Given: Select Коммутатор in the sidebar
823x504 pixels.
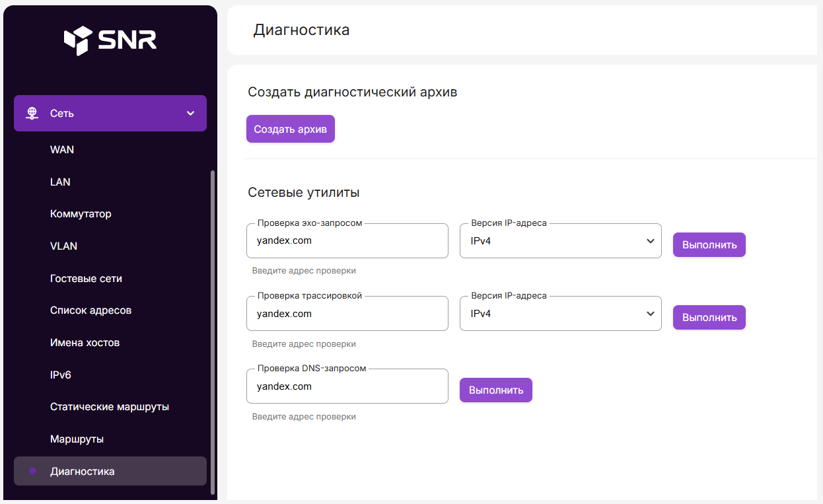Looking at the screenshot, I should (81, 214).
